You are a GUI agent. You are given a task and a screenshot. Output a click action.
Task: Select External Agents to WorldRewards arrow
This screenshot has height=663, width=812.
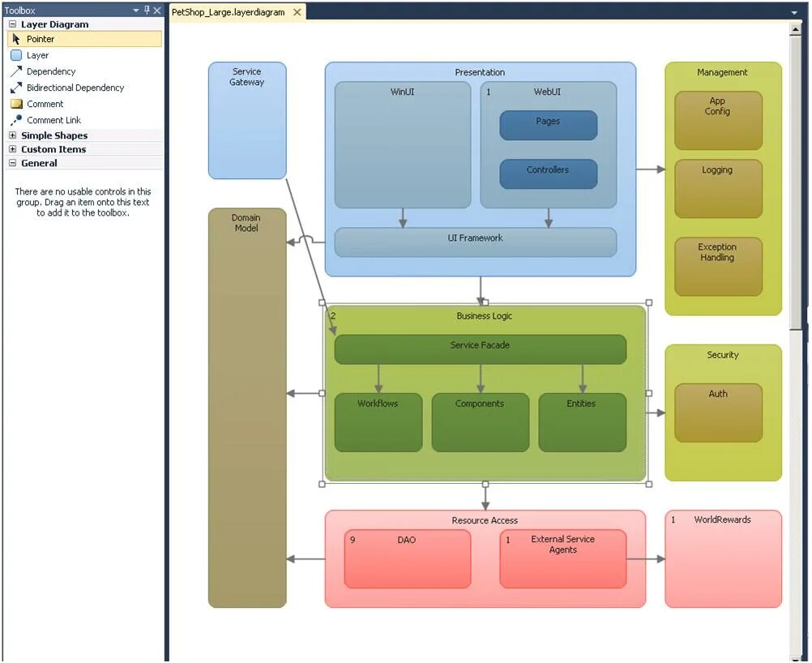pyautogui.click(x=646, y=559)
